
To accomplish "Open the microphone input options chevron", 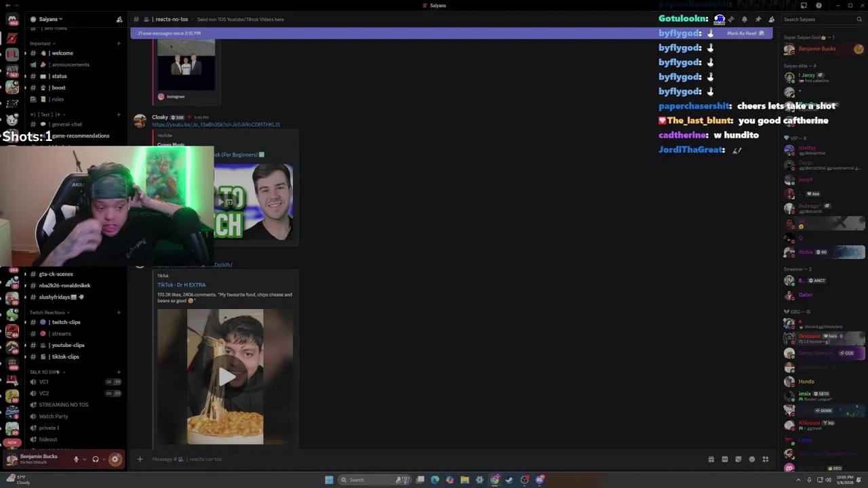I will [x=84, y=460].
